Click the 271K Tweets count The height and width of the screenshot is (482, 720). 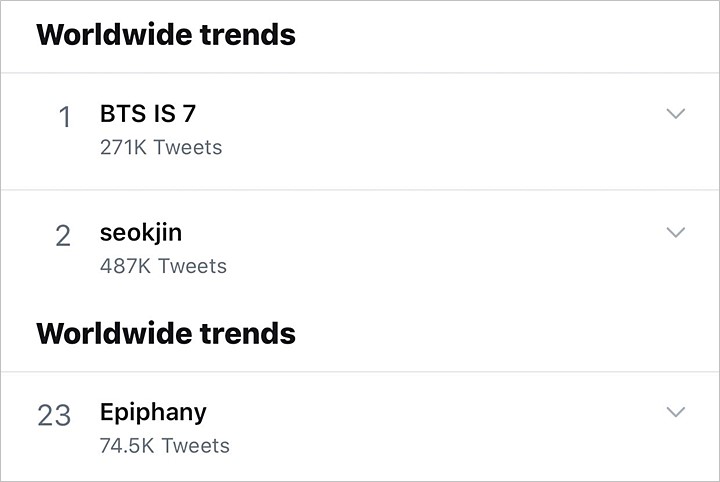(x=161, y=147)
